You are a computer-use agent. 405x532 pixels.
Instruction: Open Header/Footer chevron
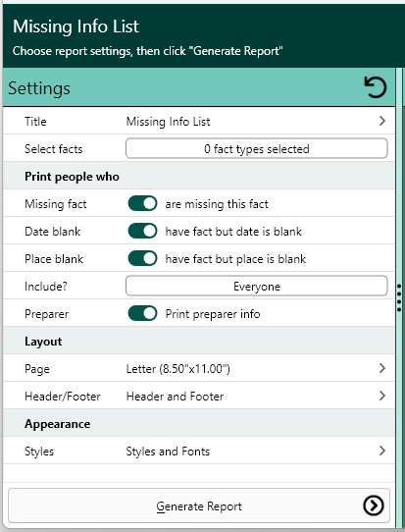click(381, 396)
